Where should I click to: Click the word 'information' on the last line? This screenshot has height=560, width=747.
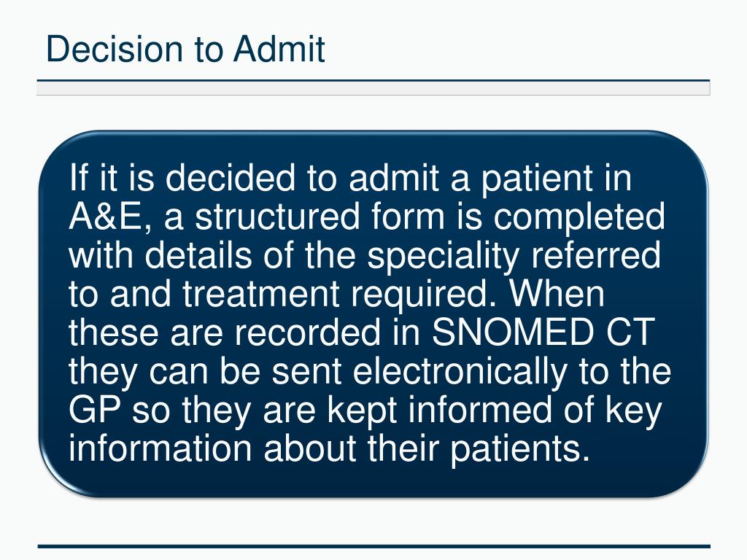pos(160,448)
